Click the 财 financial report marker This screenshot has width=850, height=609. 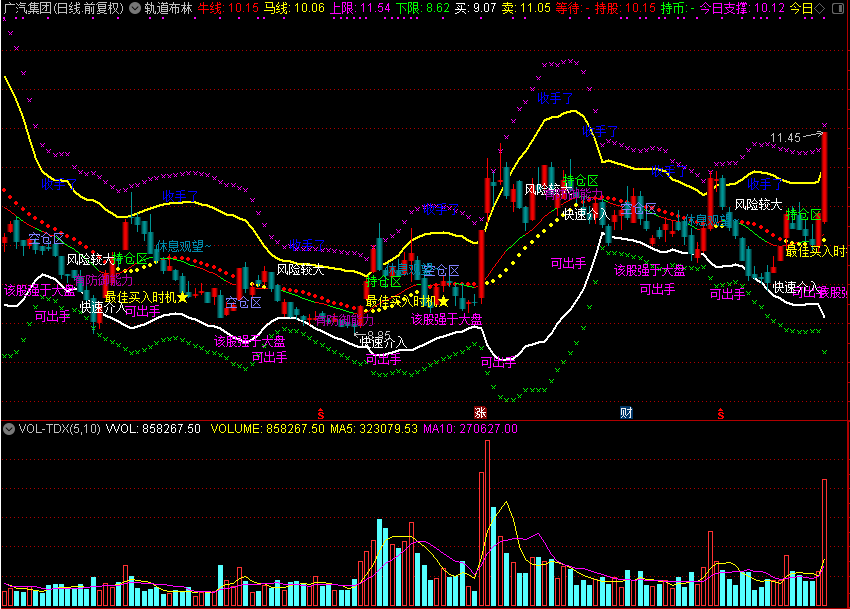(626, 413)
